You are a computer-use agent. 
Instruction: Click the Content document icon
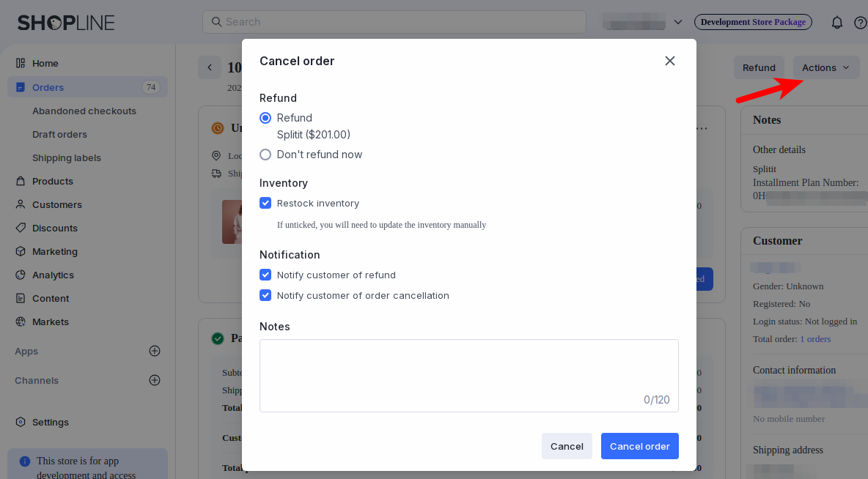click(21, 298)
